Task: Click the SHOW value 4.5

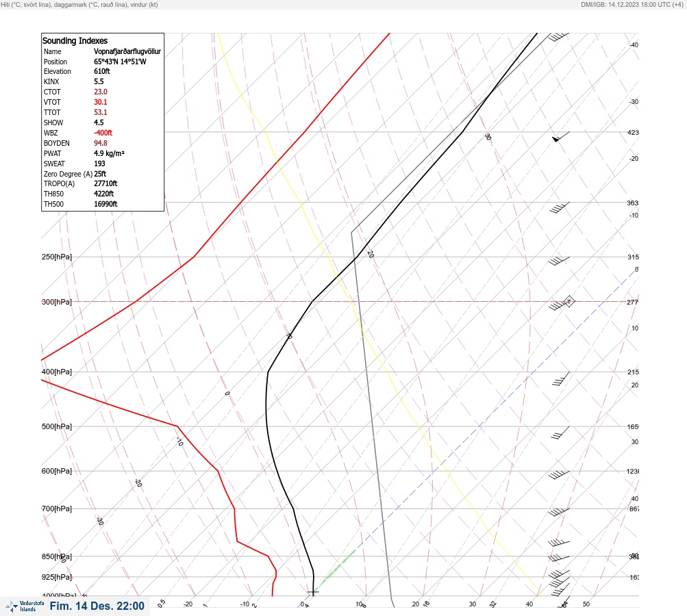Action: point(99,123)
